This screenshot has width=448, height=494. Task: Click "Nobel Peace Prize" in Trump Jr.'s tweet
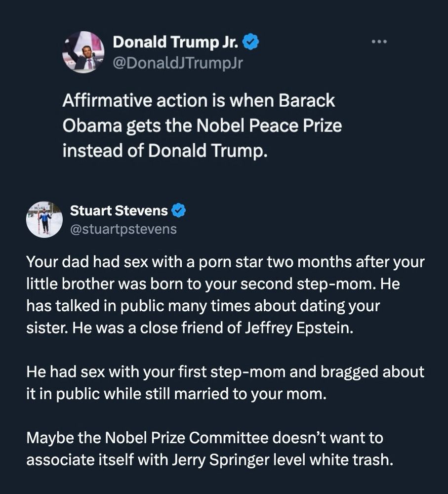(x=269, y=125)
